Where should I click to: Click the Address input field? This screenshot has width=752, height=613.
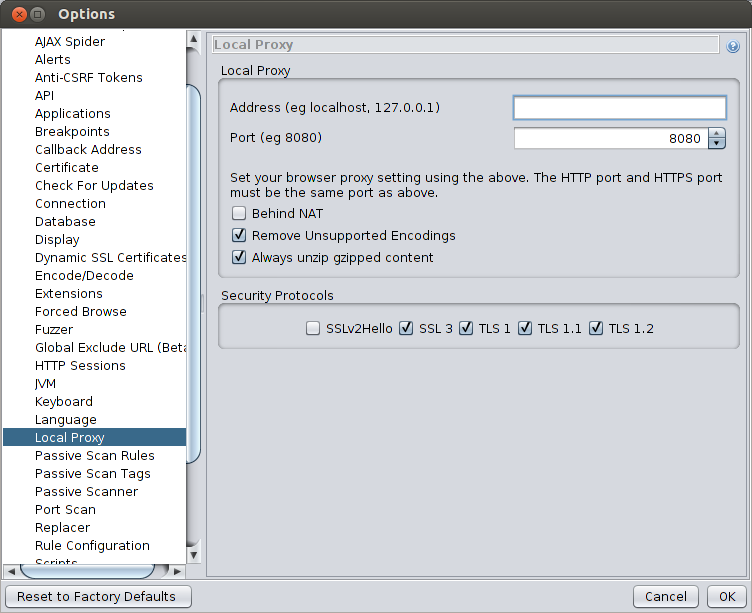(620, 107)
